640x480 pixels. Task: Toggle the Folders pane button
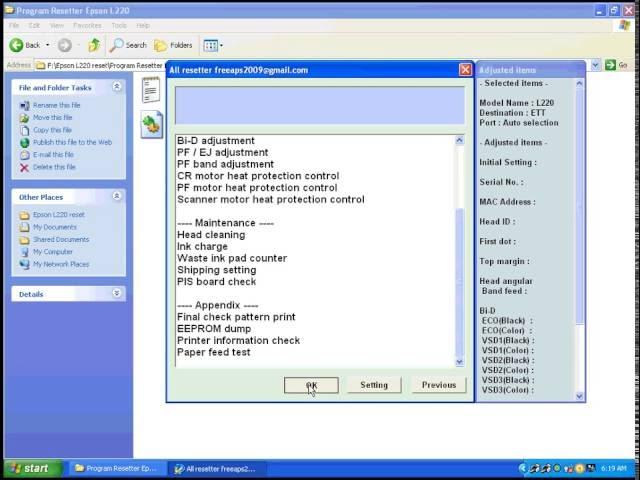(173, 45)
